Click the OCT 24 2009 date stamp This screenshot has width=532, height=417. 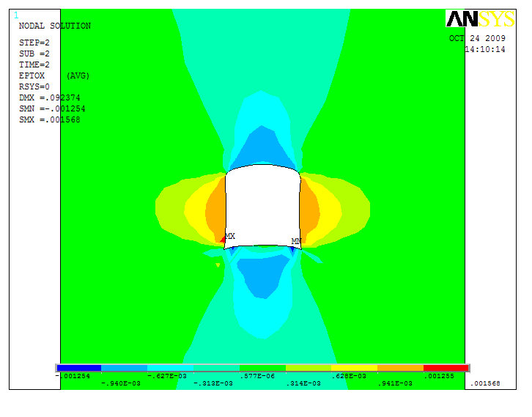(x=477, y=38)
